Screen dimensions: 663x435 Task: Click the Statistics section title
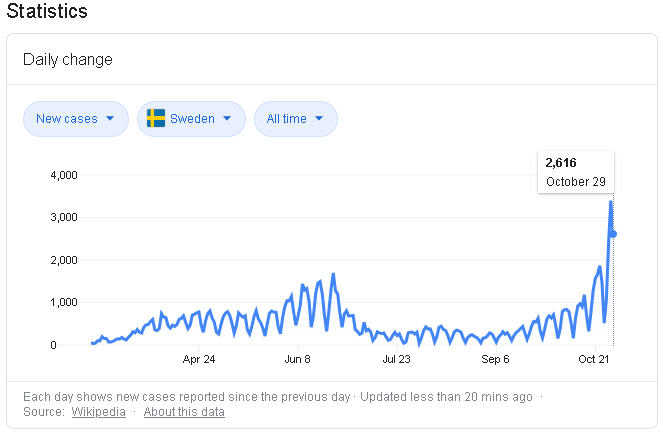point(47,12)
